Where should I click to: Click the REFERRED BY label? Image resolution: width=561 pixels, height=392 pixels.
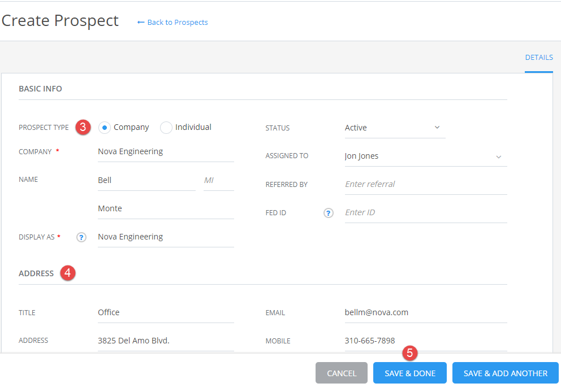[286, 185]
